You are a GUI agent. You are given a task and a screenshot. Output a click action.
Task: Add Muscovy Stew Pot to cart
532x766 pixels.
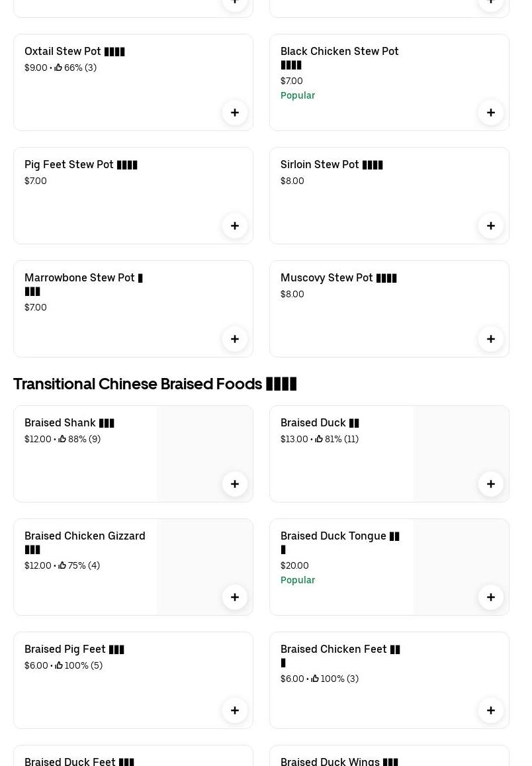click(491, 339)
